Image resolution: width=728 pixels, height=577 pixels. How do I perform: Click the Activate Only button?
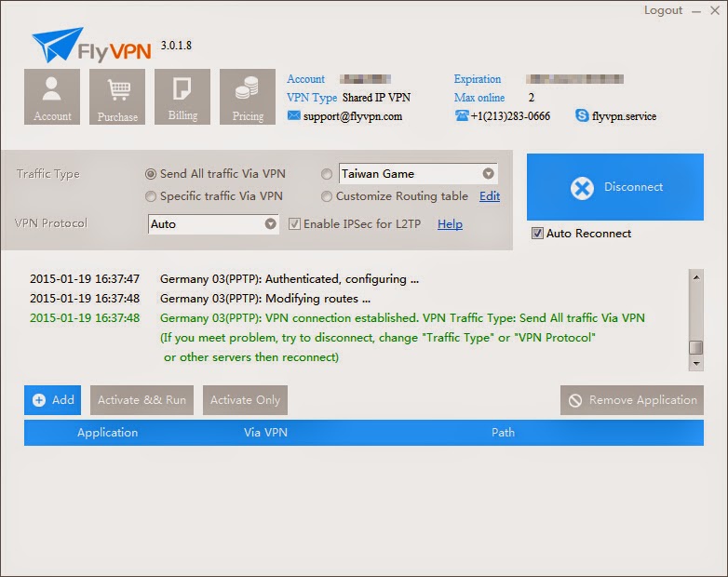245,399
